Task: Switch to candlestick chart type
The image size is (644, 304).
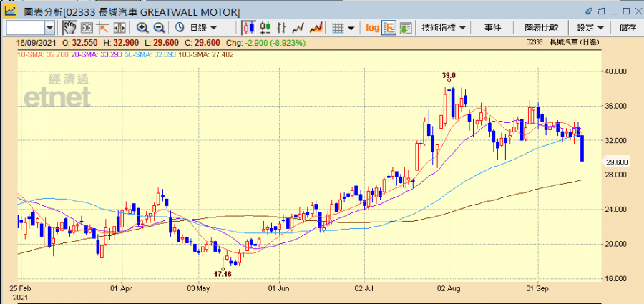Action: coord(249,27)
